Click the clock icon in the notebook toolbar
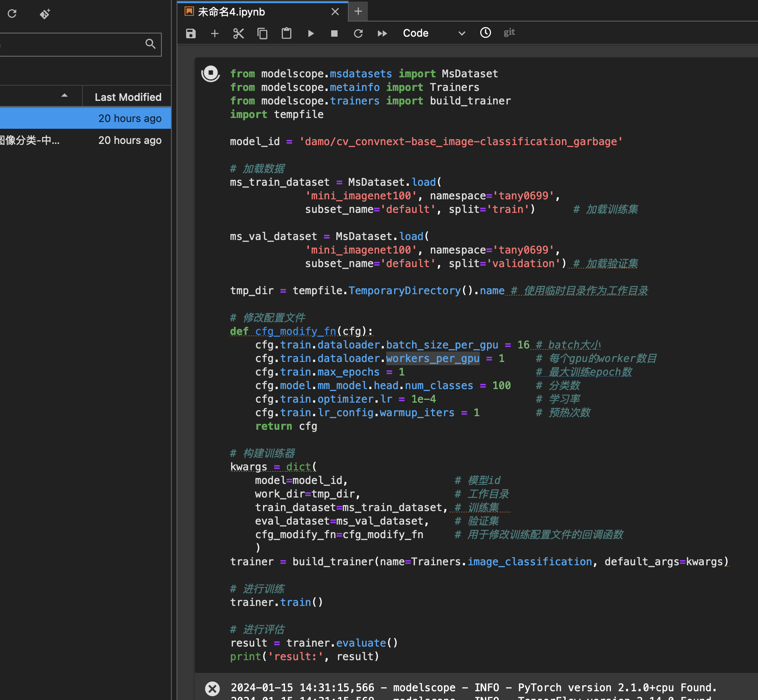 [x=485, y=33]
